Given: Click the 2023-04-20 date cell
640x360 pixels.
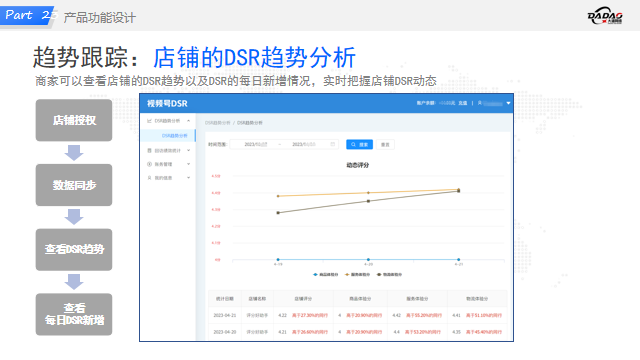Looking at the screenshot, I should click(225, 332).
